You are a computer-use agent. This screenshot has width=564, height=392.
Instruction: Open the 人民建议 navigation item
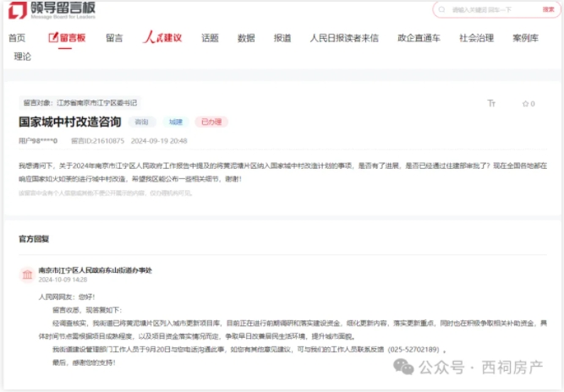click(162, 38)
